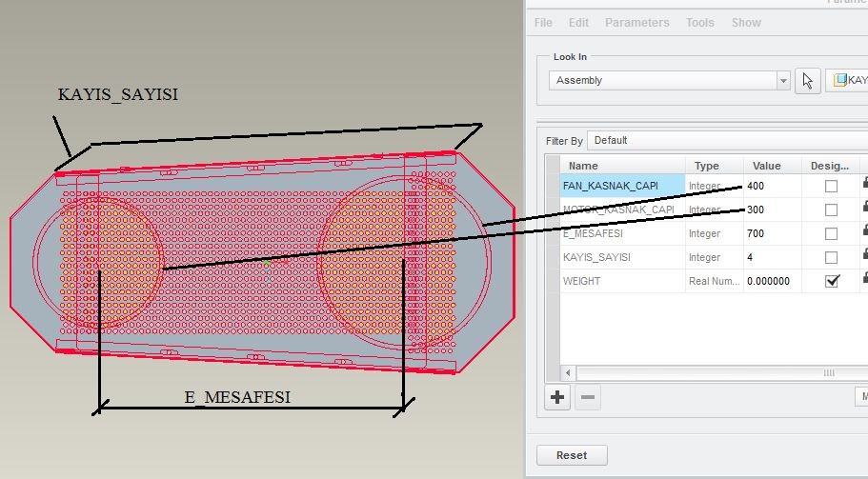
Task: Select the MOTOR_KASNAK_CAPI parameter name
Action: point(622,210)
